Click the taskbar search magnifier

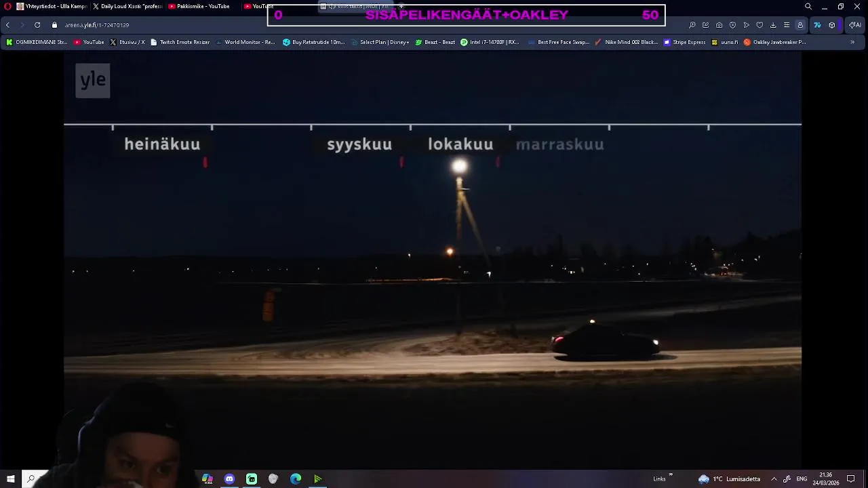click(x=31, y=479)
